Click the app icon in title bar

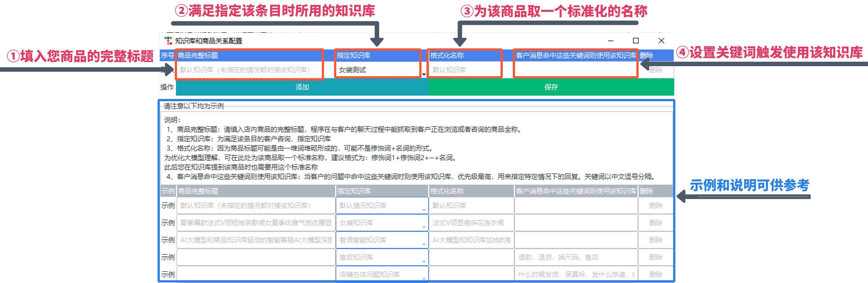pos(168,41)
